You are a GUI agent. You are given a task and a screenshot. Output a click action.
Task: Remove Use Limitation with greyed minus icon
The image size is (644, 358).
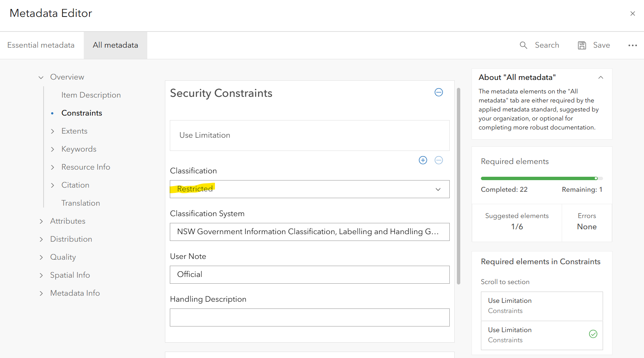pyautogui.click(x=439, y=160)
